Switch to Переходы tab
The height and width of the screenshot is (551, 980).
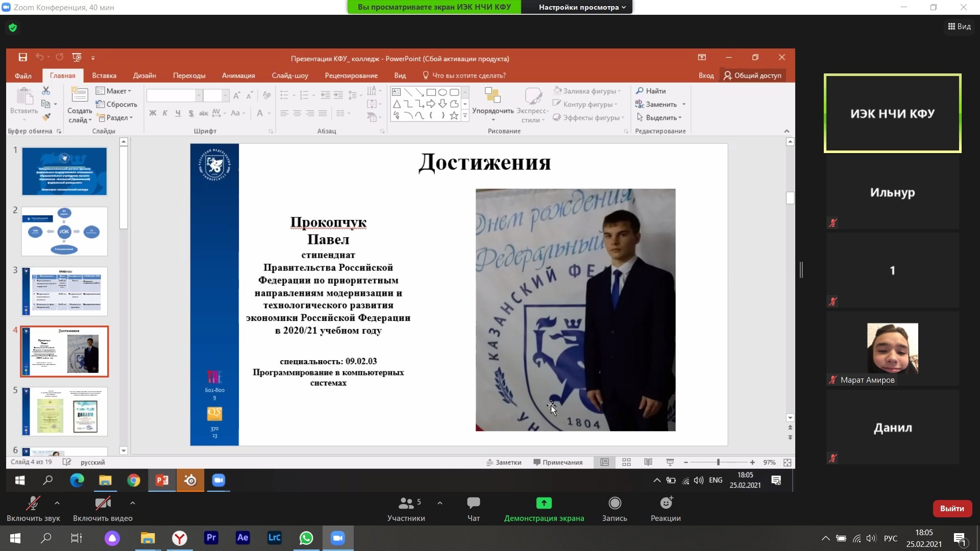189,76
